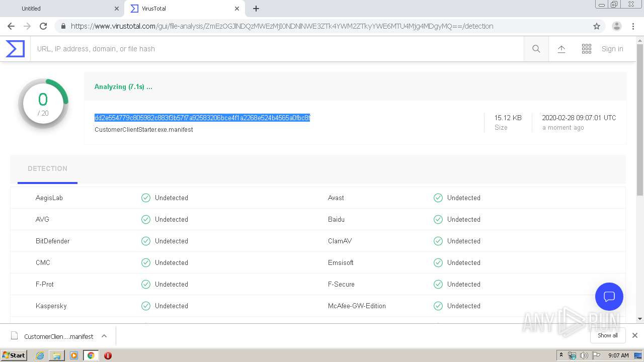Click the AVG engine name
Screen dimensions: 644x362
pos(42,219)
